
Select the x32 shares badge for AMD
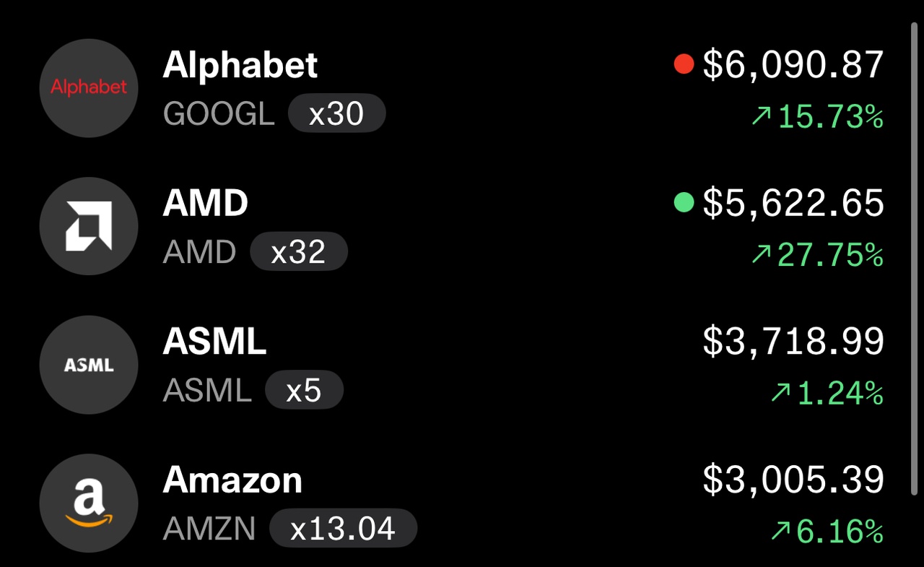(x=299, y=252)
